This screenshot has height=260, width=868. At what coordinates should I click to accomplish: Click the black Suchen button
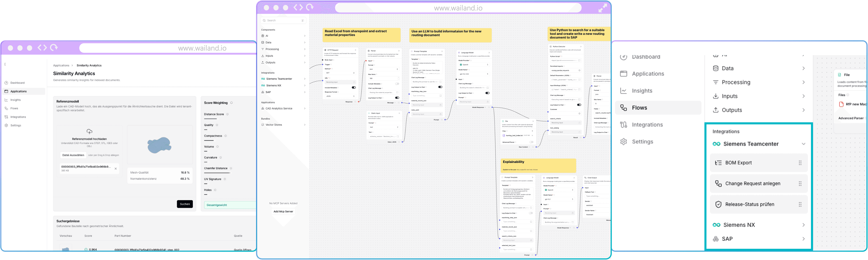pos(185,204)
